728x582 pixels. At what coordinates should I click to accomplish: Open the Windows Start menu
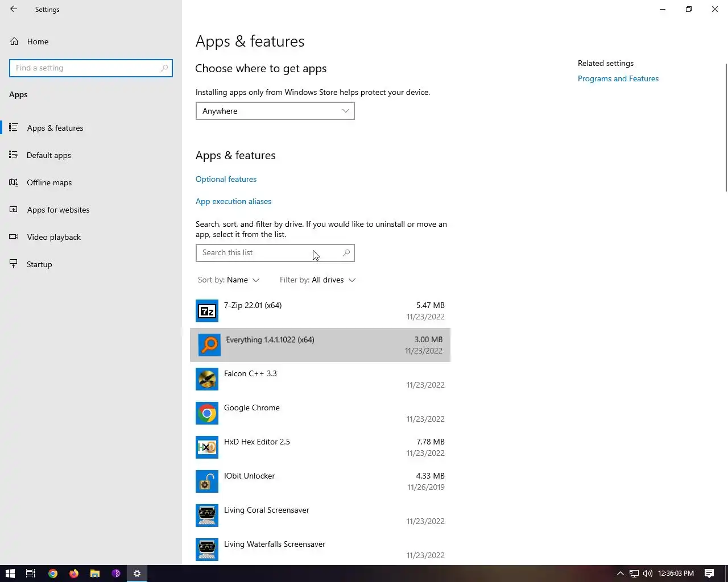(x=10, y=573)
